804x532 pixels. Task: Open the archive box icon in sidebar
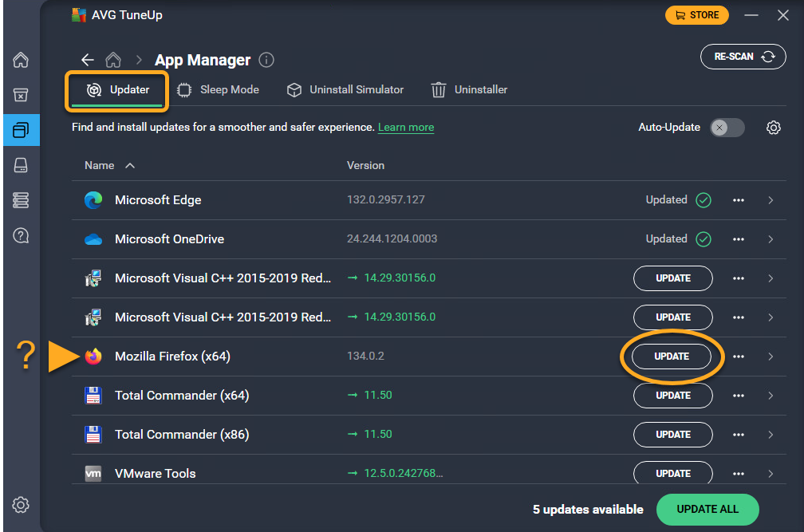[x=21, y=95]
